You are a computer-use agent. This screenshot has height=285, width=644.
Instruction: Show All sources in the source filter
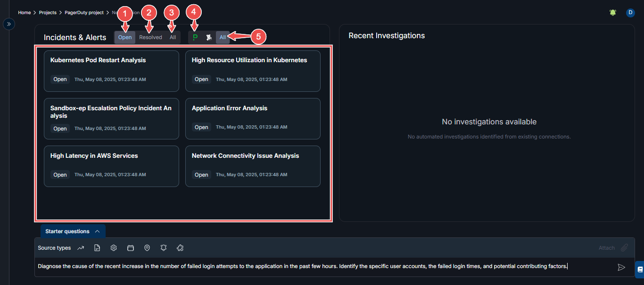(x=223, y=37)
